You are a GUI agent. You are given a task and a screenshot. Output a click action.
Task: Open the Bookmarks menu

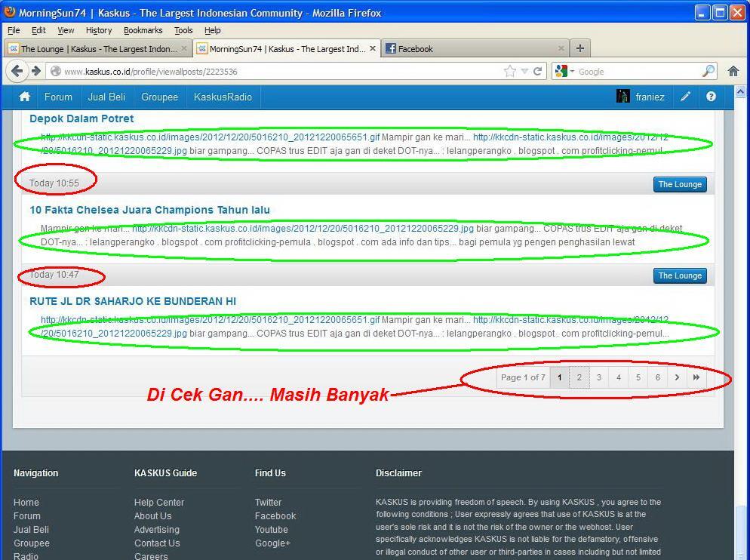coord(143,30)
